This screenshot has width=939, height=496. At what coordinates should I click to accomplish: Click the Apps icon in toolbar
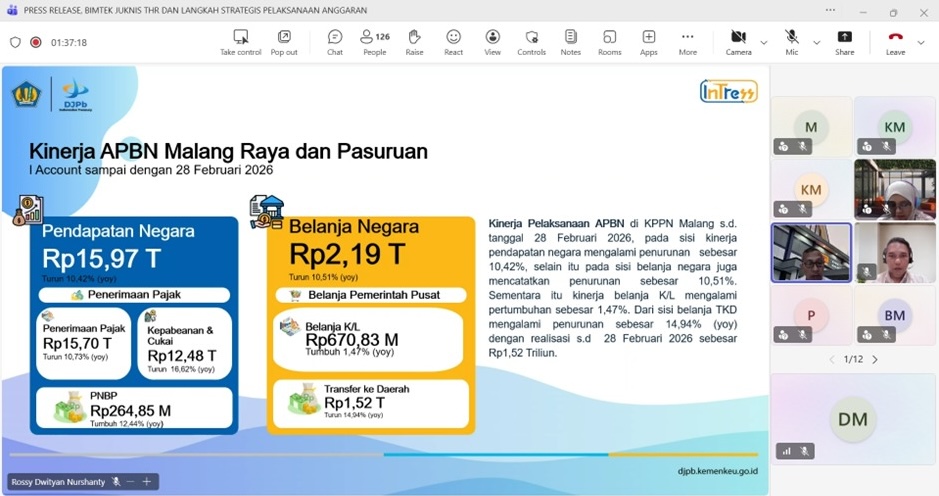(648, 42)
